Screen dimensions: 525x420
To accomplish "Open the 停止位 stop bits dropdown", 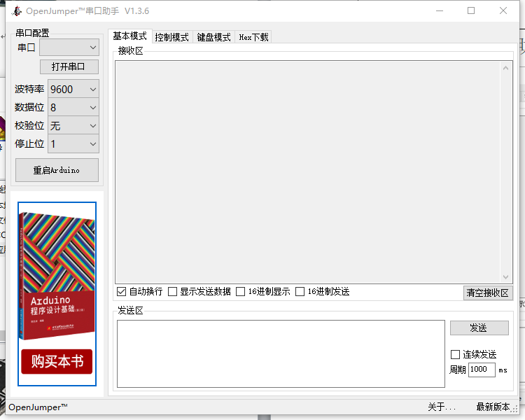I will pyautogui.click(x=73, y=143).
